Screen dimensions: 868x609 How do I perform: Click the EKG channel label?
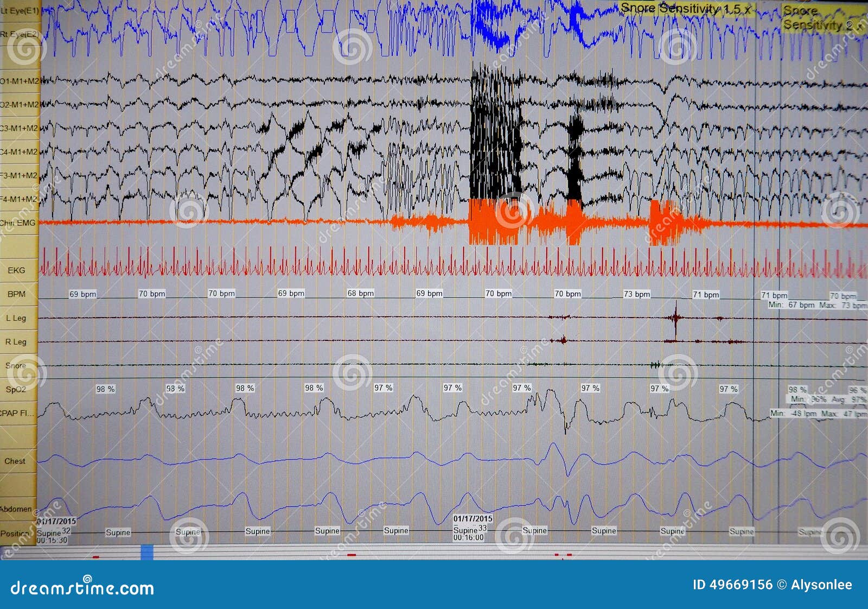[16, 270]
